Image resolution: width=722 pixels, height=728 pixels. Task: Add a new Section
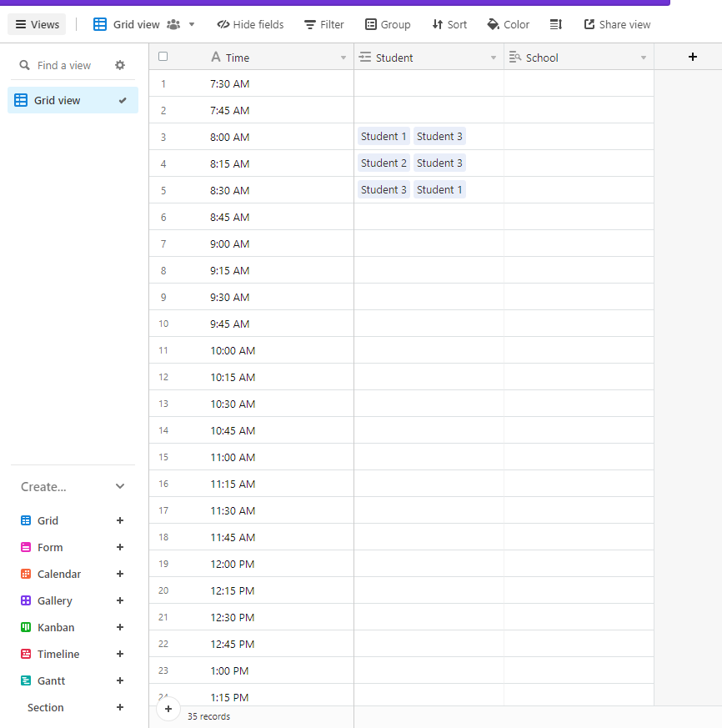tap(120, 708)
